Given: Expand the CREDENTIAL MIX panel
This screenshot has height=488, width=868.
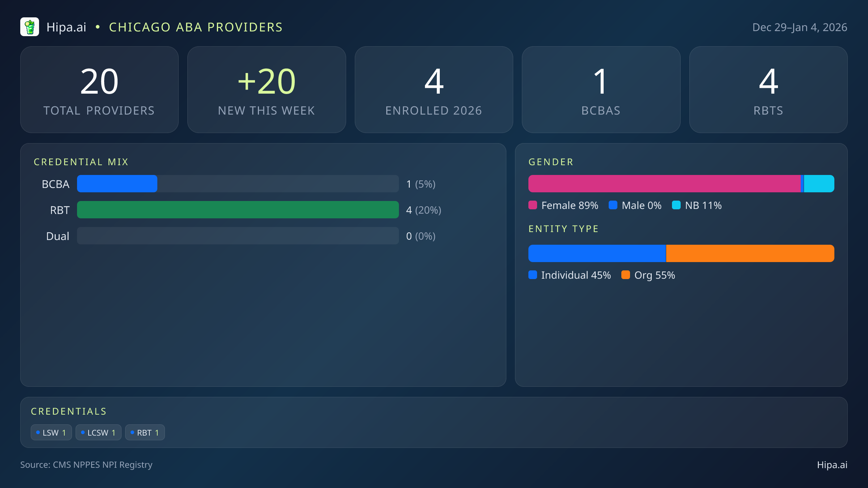Looking at the screenshot, I should pos(81,162).
